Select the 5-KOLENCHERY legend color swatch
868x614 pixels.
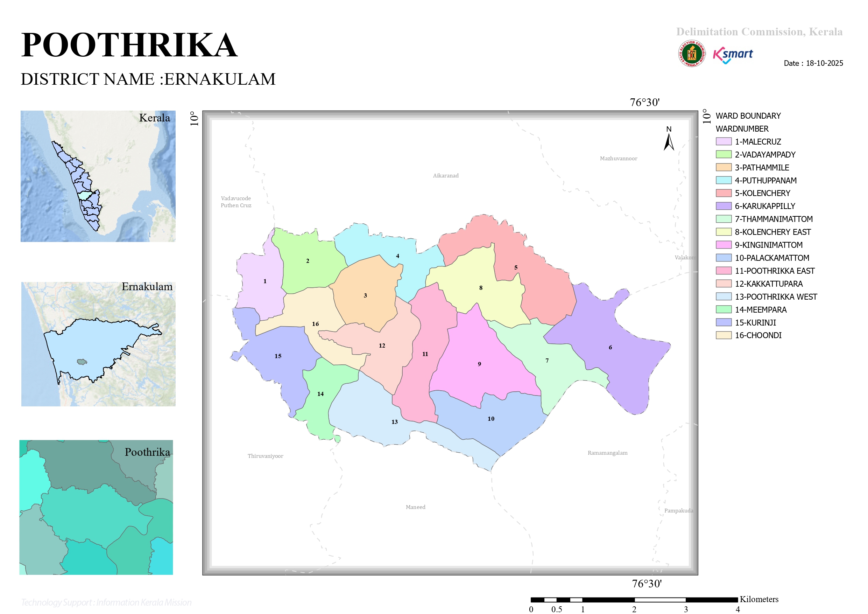pyautogui.click(x=724, y=193)
